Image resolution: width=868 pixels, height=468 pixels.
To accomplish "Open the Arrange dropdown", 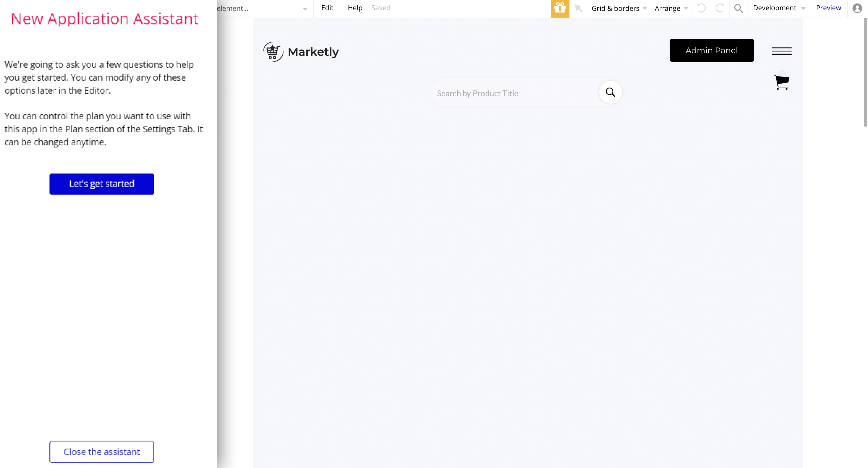I will tap(671, 8).
